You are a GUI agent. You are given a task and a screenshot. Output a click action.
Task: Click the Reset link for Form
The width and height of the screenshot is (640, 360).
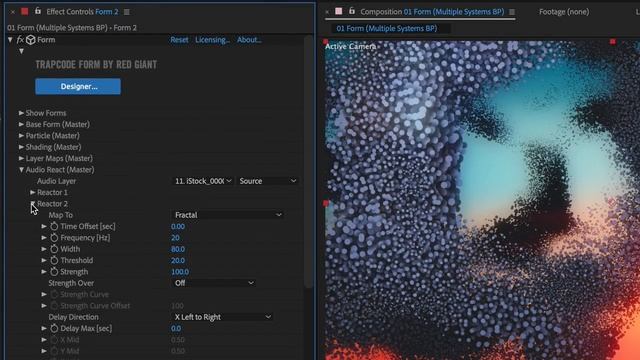(179, 40)
